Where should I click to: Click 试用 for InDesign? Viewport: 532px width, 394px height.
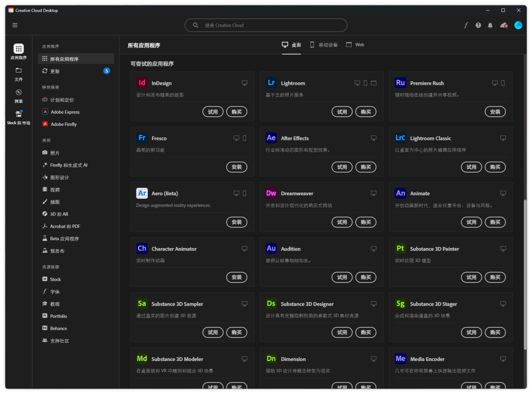213,112
